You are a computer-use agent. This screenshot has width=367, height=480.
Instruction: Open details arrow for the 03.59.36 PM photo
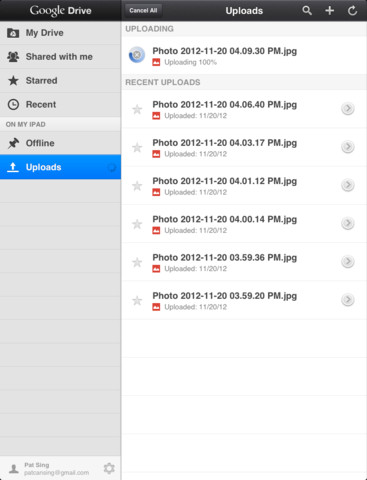(x=348, y=261)
